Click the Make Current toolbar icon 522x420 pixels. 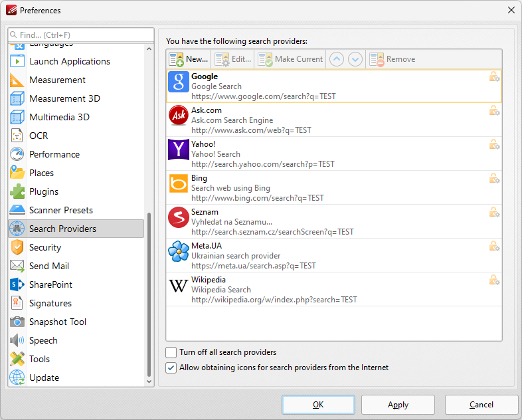(x=266, y=59)
